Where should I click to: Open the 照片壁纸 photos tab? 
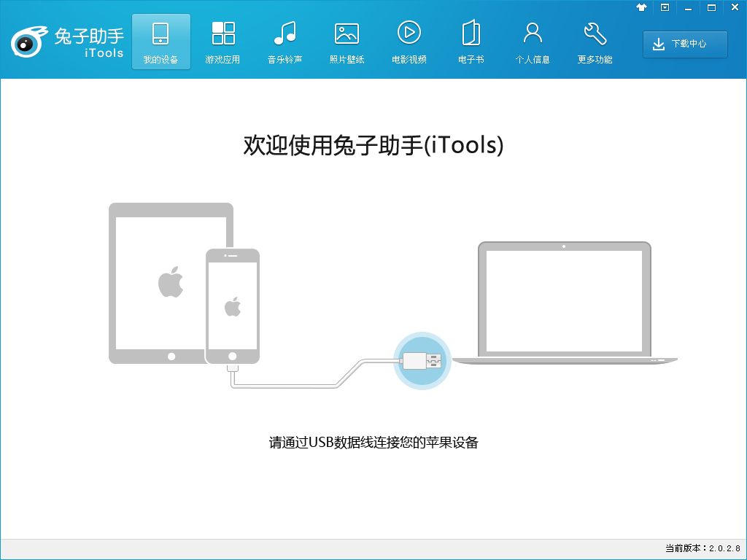[347, 42]
